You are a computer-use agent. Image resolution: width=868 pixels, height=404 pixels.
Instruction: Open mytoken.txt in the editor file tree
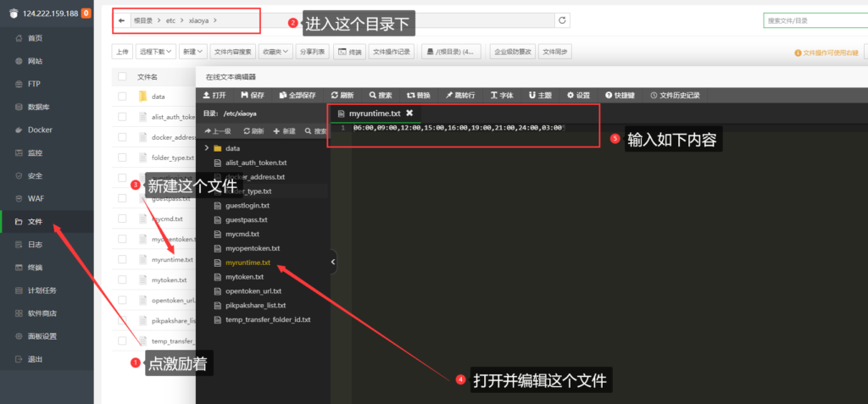click(x=244, y=277)
